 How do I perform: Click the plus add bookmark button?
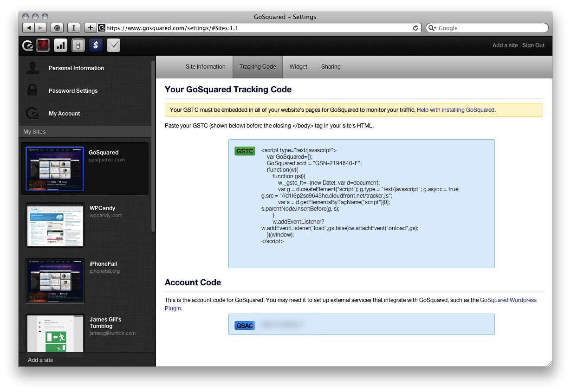(x=91, y=28)
